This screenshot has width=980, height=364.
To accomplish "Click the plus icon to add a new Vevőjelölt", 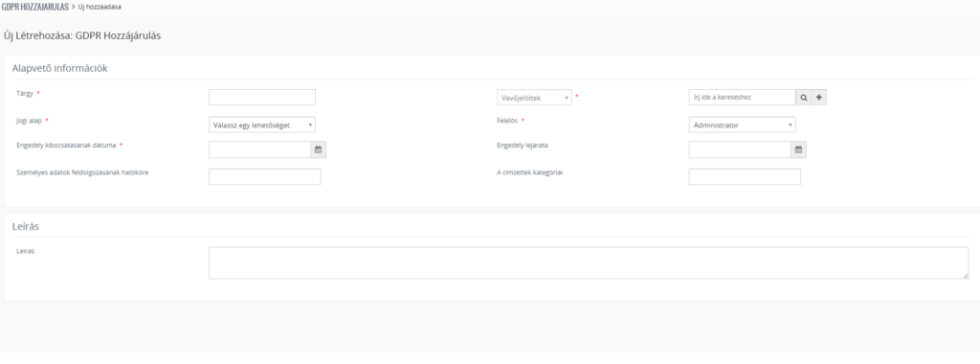I will [819, 98].
